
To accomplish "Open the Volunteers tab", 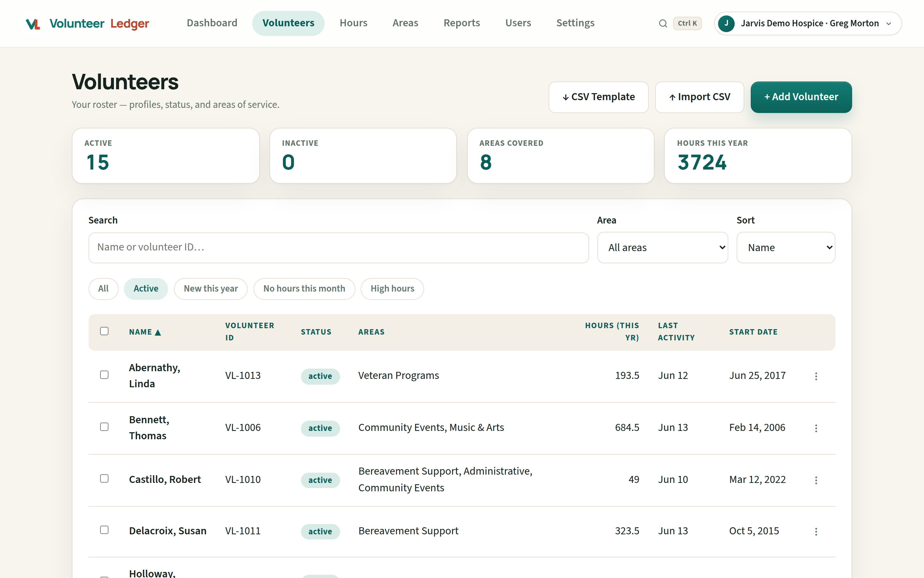I will [288, 23].
